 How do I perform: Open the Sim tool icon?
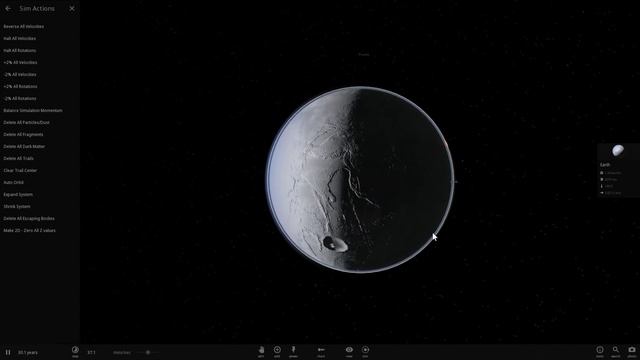(365, 351)
